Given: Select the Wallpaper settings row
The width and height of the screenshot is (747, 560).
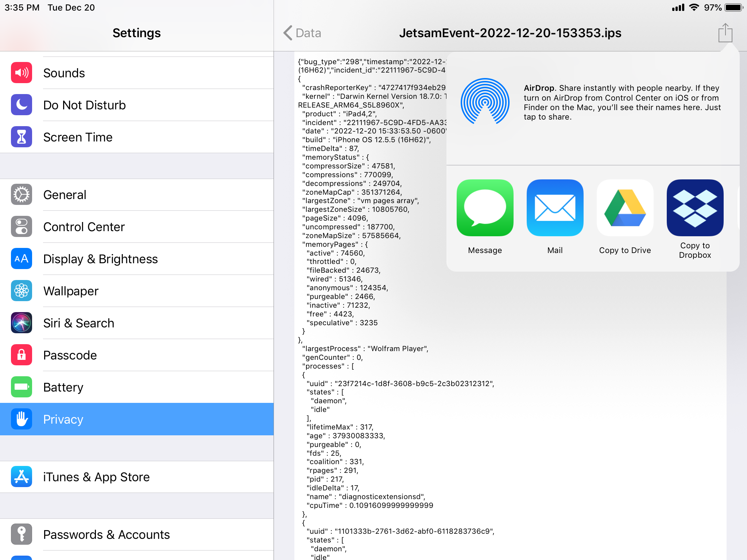Looking at the screenshot, I should click(137, 291).
